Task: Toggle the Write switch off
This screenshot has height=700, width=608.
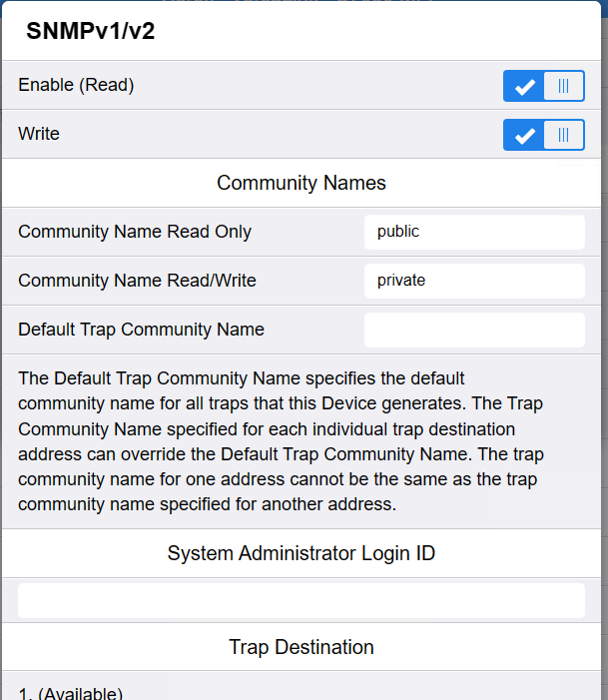Action: tap(543, 135)
